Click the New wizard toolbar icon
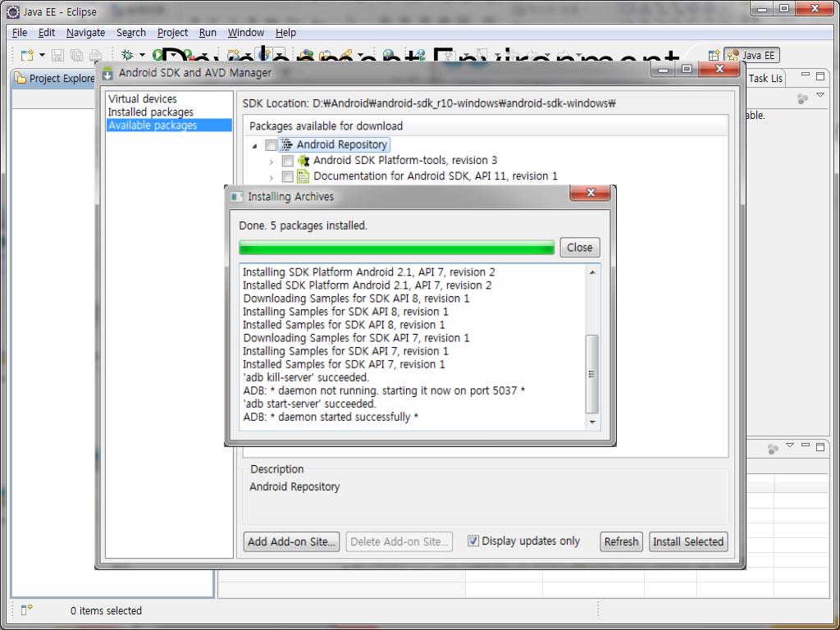The height and width of the screenshot is (630, 840). pos(27,55)
